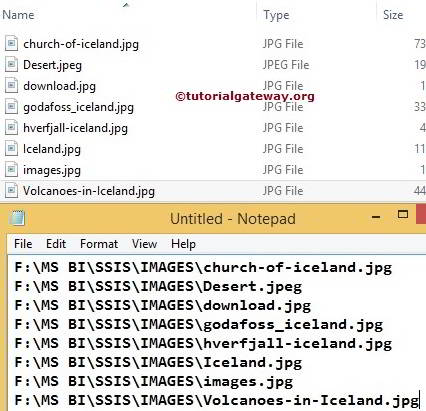Click Notepad line ending \Iceland.jpg
426x411 pixels.
click(x=158, y=363)
